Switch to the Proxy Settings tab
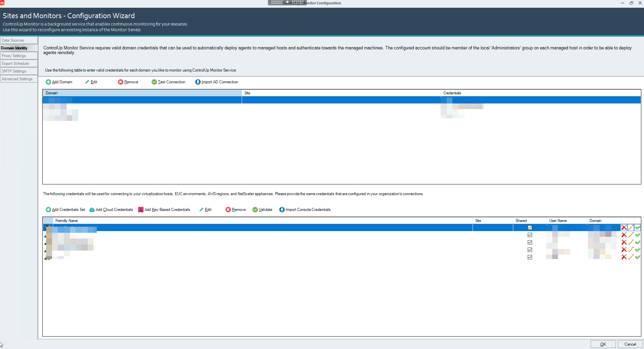The image size is (644, 349). [x=19, y=56]
